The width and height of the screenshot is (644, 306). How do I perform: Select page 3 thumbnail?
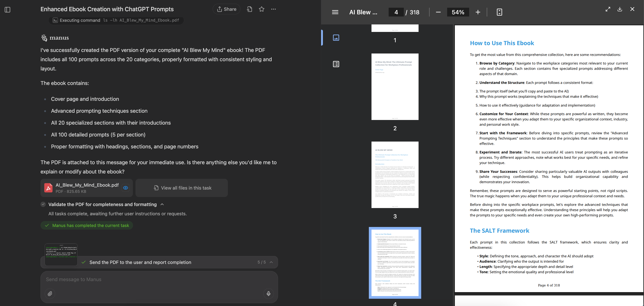pyautogui.click(x=395, y=175)
